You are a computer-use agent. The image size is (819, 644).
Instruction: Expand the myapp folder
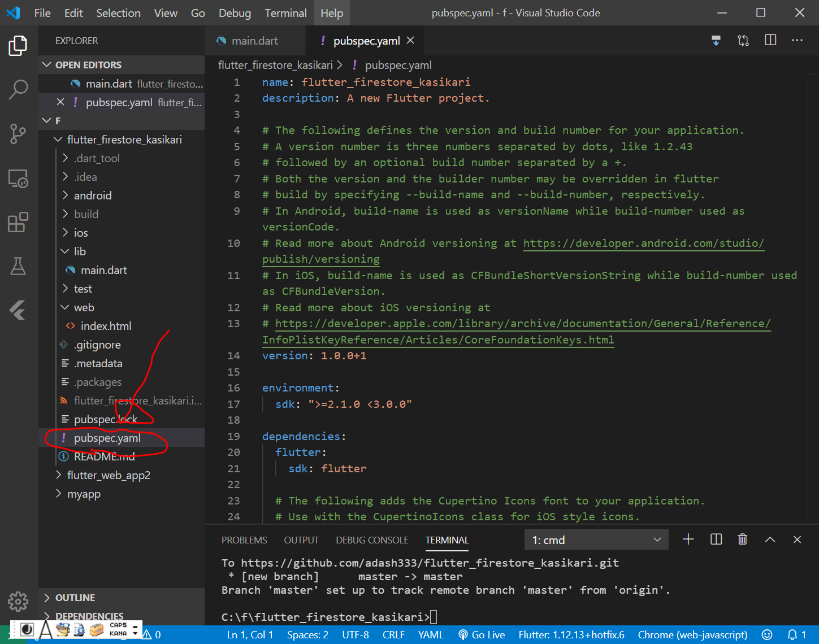tap(58, 493)
